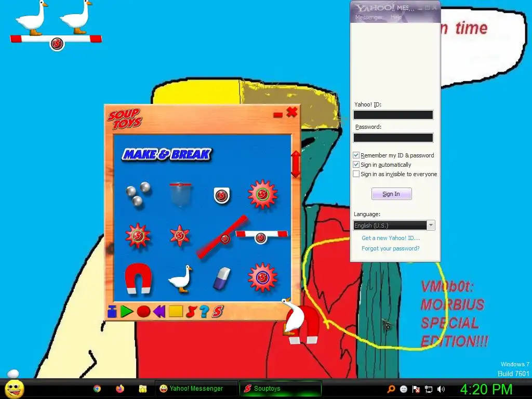The width and height of the screenshot is (532, 399).
Task: Select the white goose toy in the Make & Break grid
Action: [180, 279]
